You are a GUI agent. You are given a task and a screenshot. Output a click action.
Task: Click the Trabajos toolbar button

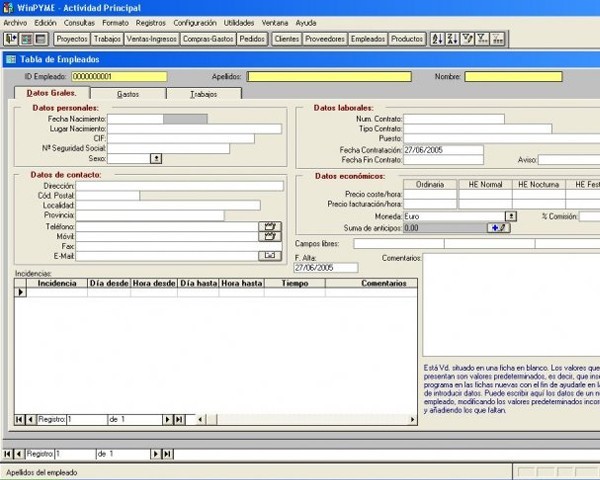[x=107, y=39]
